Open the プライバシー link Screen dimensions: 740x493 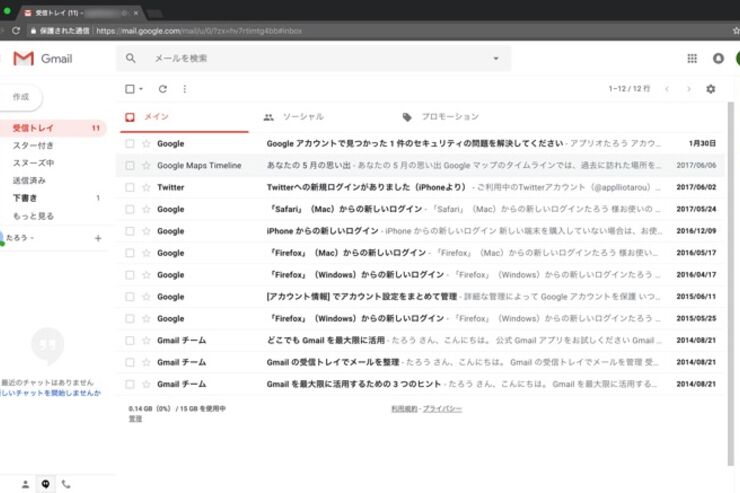click(442, 409)
